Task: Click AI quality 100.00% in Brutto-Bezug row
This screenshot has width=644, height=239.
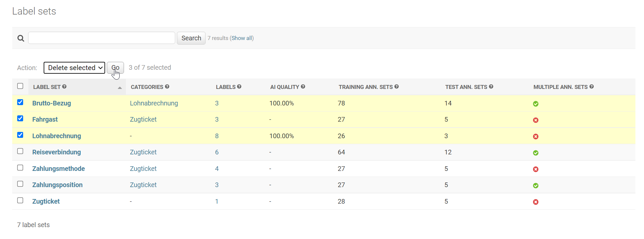Action: pyautogui.click(x=282, y=103)
